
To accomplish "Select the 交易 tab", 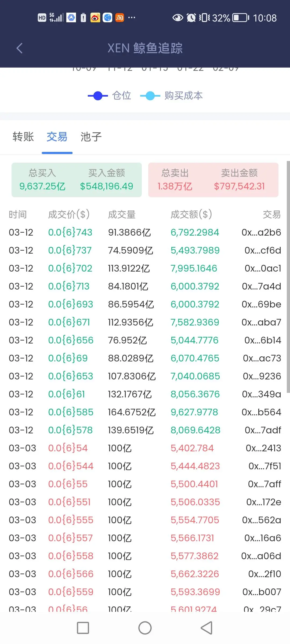I will (x=57, y=137).
